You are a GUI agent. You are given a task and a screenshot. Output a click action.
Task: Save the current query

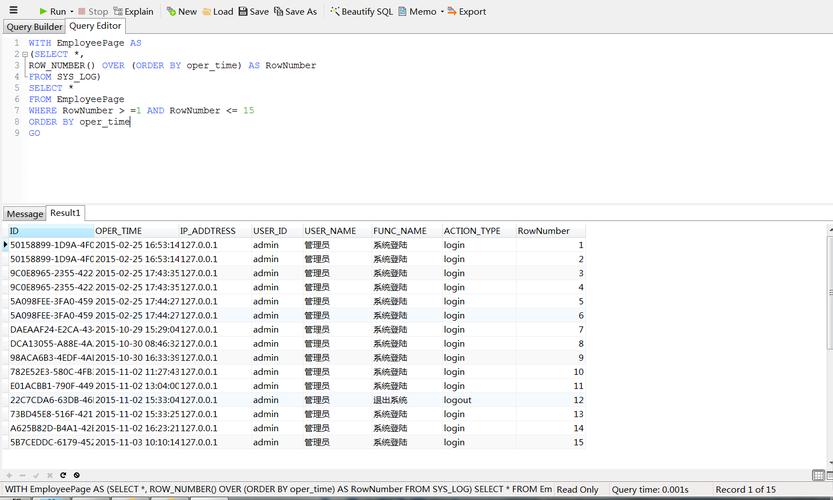tap(253, 11)
